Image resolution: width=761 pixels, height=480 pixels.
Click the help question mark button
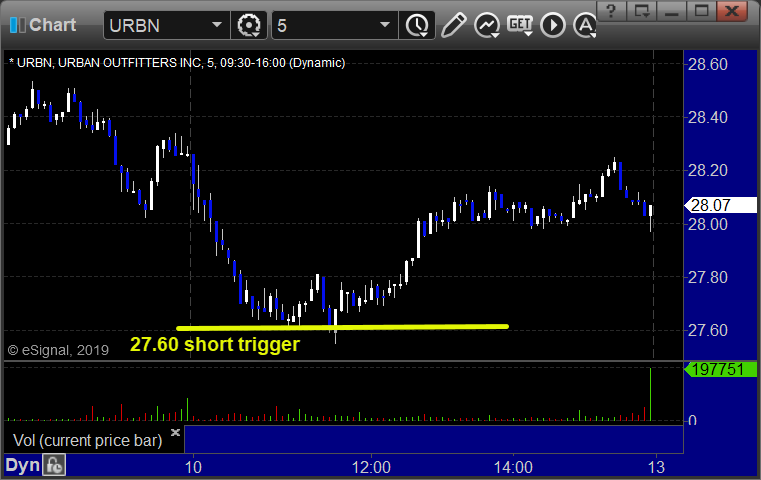[612, 10]
